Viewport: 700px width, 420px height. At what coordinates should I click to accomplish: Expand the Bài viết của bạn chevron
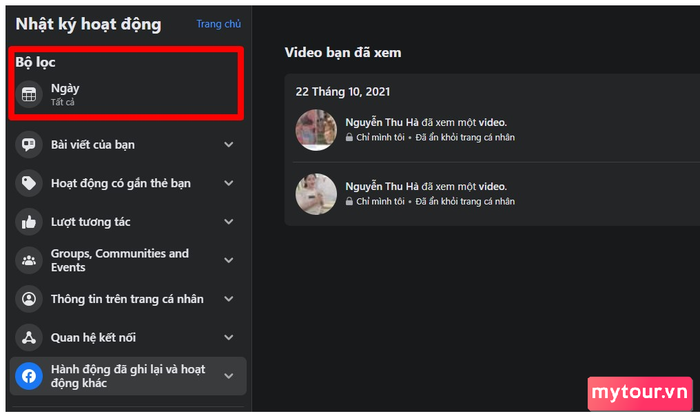229,145
